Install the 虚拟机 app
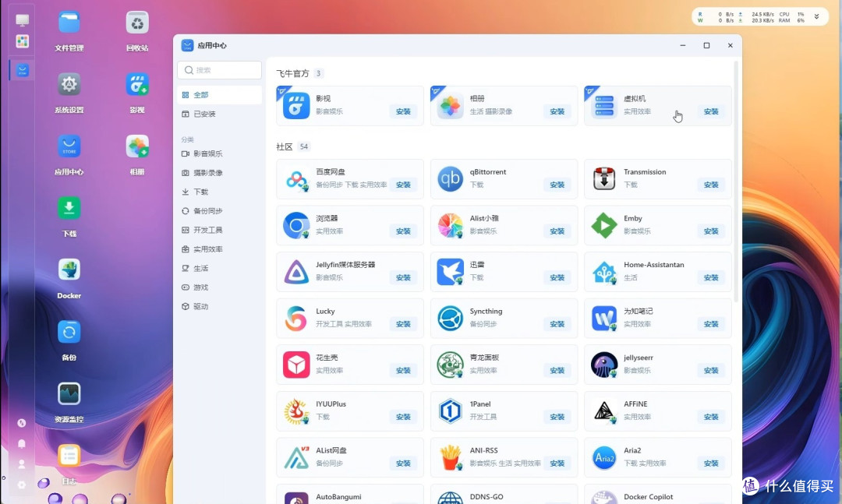Viewport: 842px width, 504px height. pos(711,111)
